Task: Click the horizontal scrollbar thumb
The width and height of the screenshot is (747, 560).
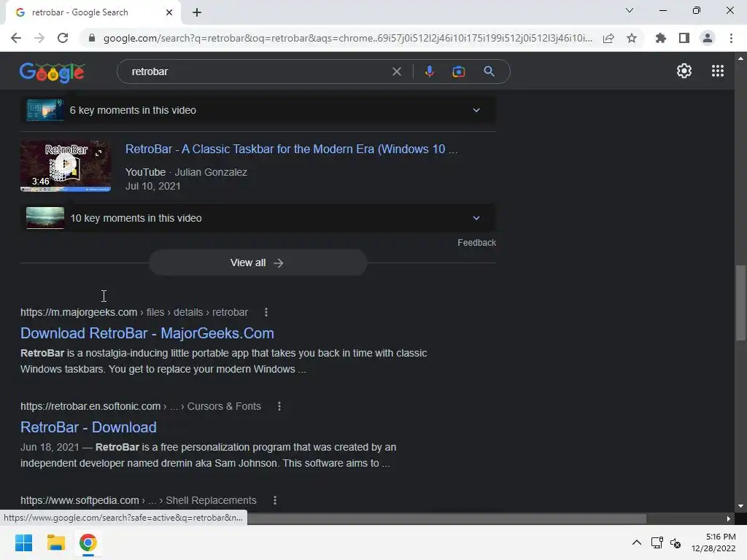Action: pos(447,518)
